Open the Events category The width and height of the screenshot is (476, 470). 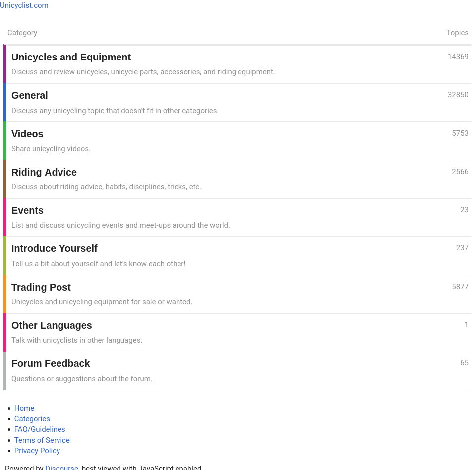pyautogui.click(x=27, y=210)
